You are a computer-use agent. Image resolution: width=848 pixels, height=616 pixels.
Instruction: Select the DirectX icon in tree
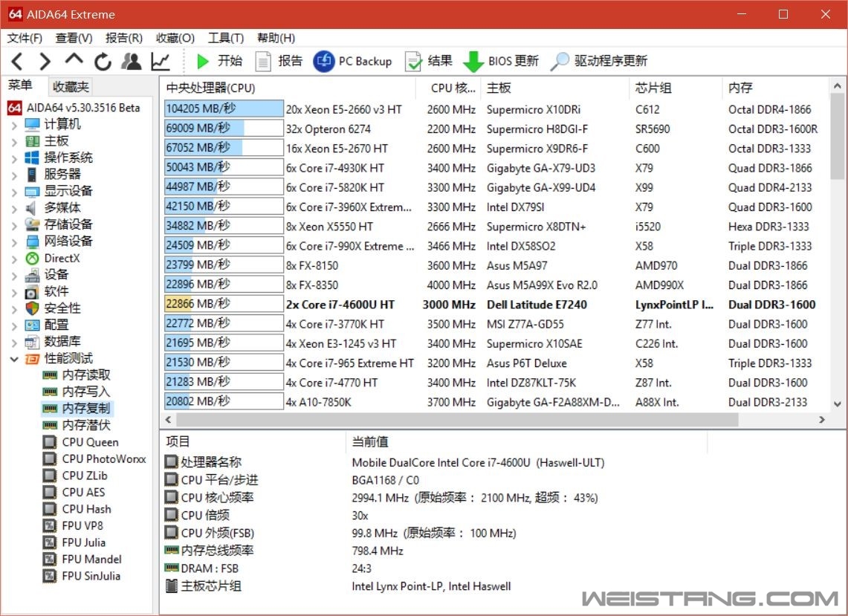pyautogui.click(x=33, y=259)
